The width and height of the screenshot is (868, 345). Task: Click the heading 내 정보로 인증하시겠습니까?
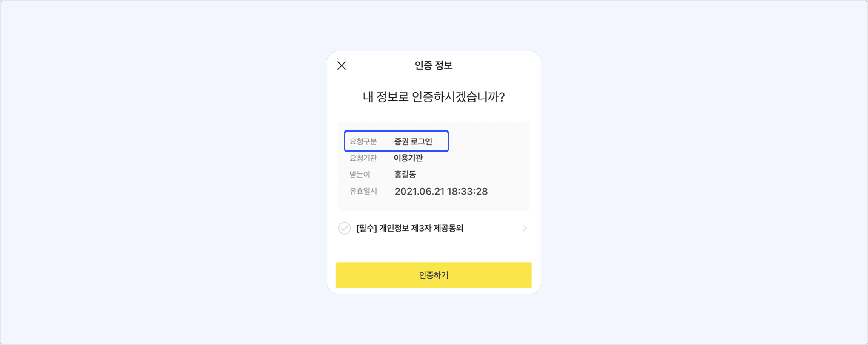(x=434, y=97)
